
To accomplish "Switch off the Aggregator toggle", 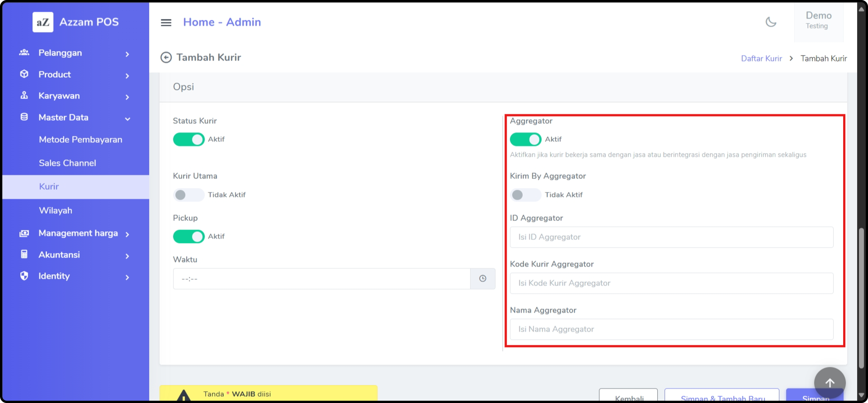I will (525, 139).
